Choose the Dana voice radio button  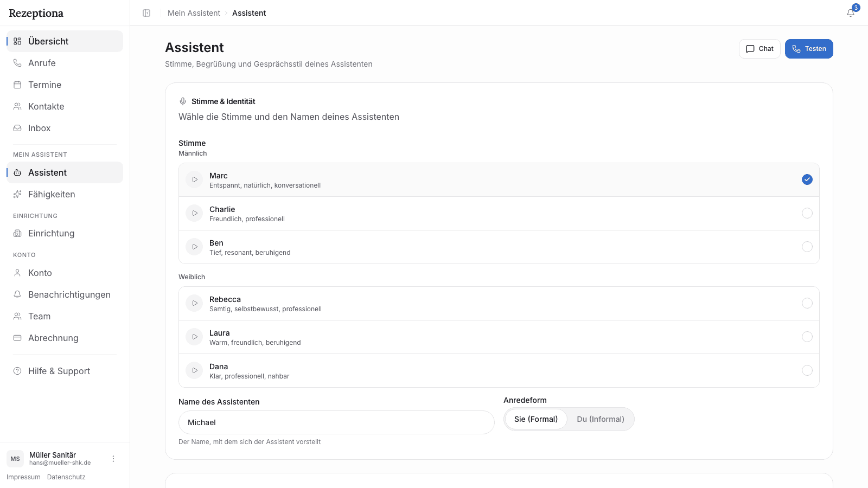pyautogui.click(x=807, y=370)
